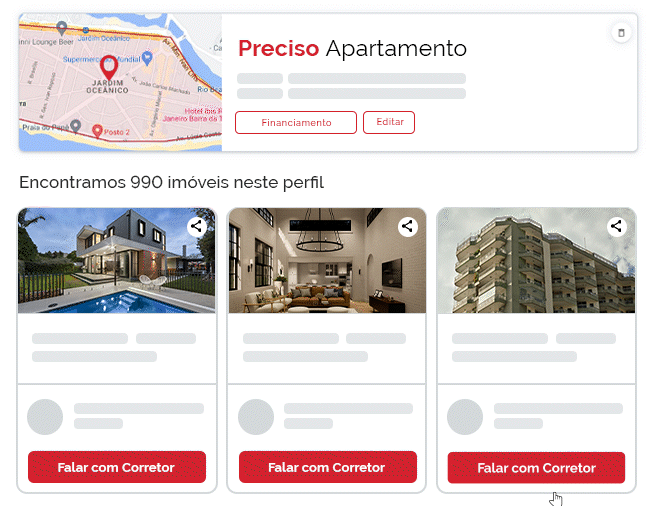Click the trash delete icon on profile card
The height and width of the screenshot is (506, 654).
coord(621,33)
